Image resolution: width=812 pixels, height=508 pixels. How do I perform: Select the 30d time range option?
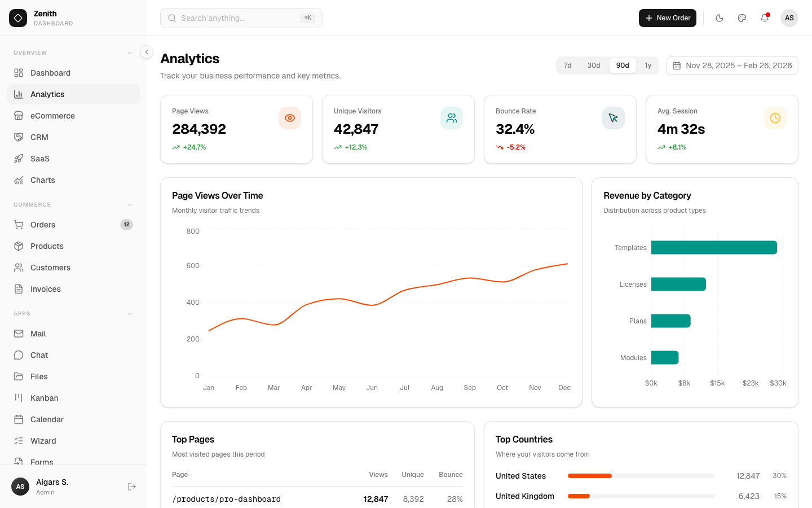point(593,65)
